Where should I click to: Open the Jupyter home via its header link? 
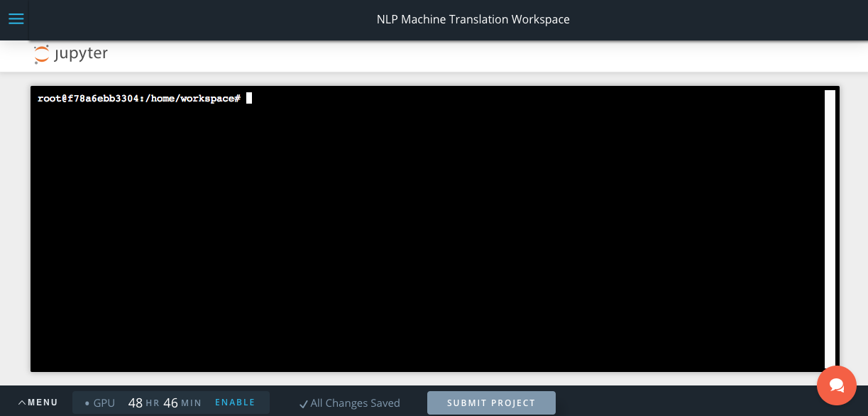click(70, 53)
